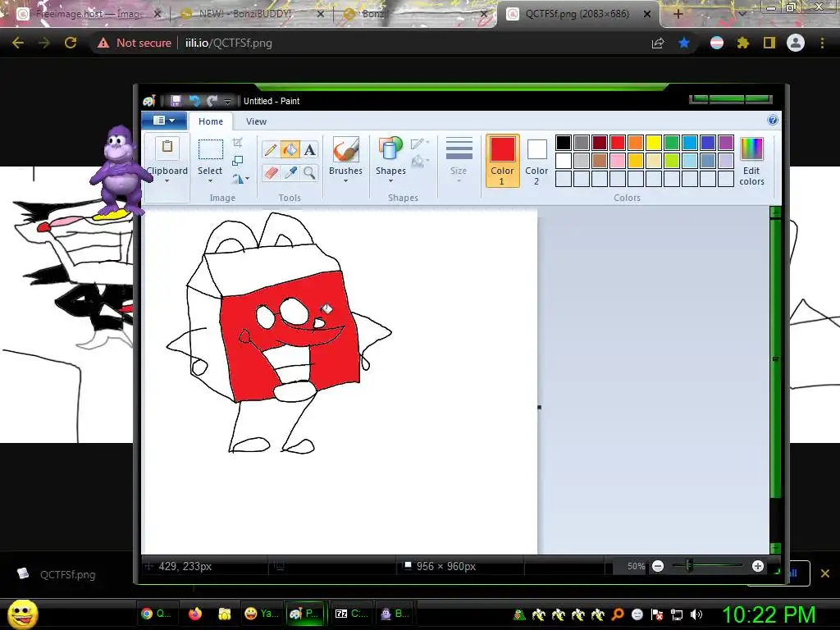Select the Color picker eyedropper tool
Viewport: 840px width, 630px height.
(290, 172)
